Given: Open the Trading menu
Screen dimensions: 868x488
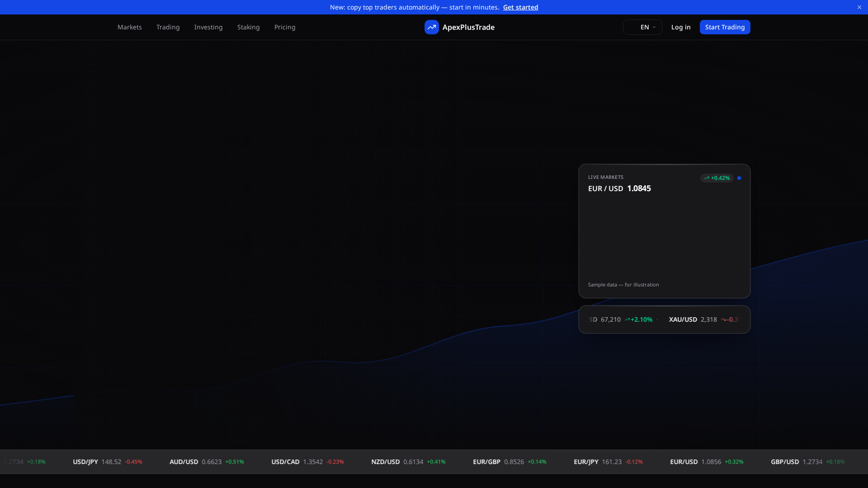Looking at the screenshot, I should coord(168,27).
